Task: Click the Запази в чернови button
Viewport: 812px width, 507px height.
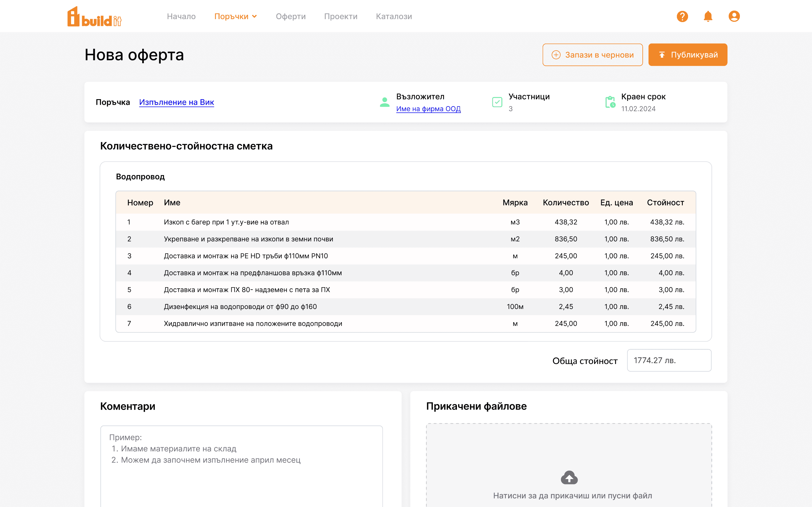Action: (x=592, y=55)
